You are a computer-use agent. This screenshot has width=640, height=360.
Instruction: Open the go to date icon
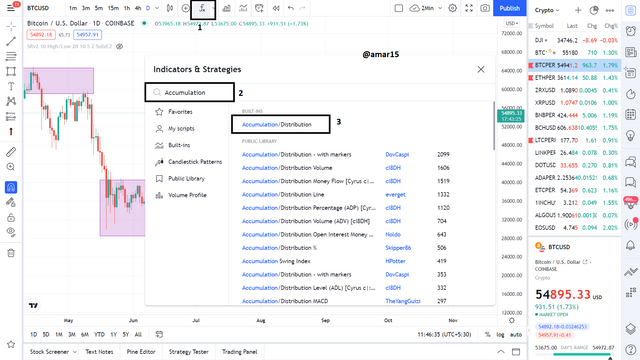159,335
